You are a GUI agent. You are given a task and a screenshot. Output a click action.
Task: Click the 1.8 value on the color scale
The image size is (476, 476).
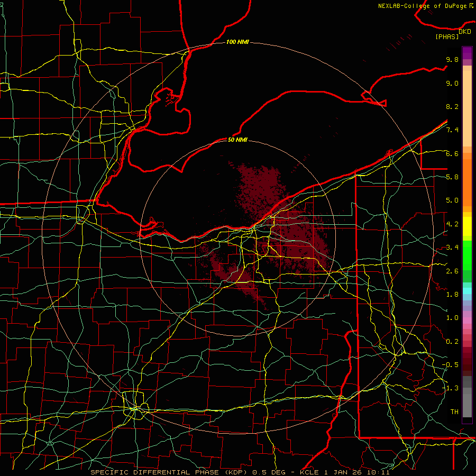[452, 295]
